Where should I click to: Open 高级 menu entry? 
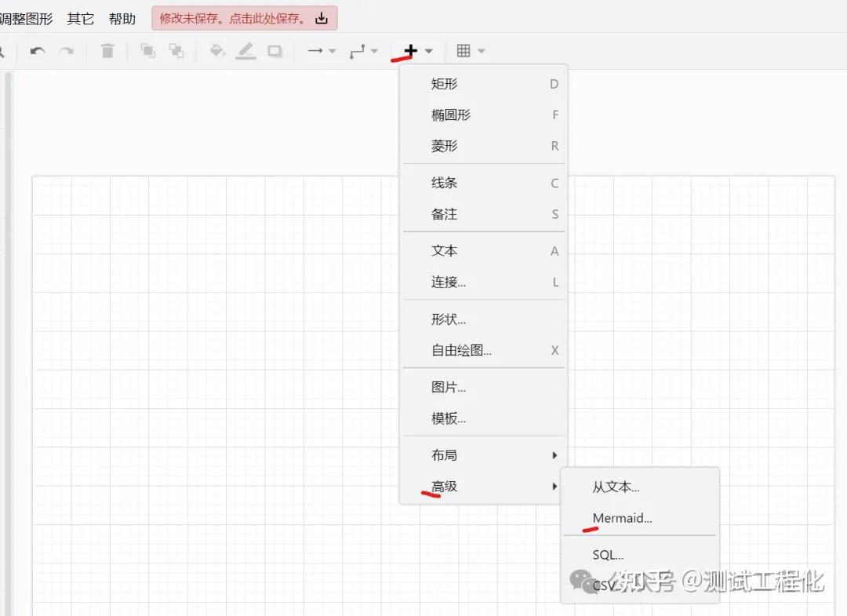(483, 487)
